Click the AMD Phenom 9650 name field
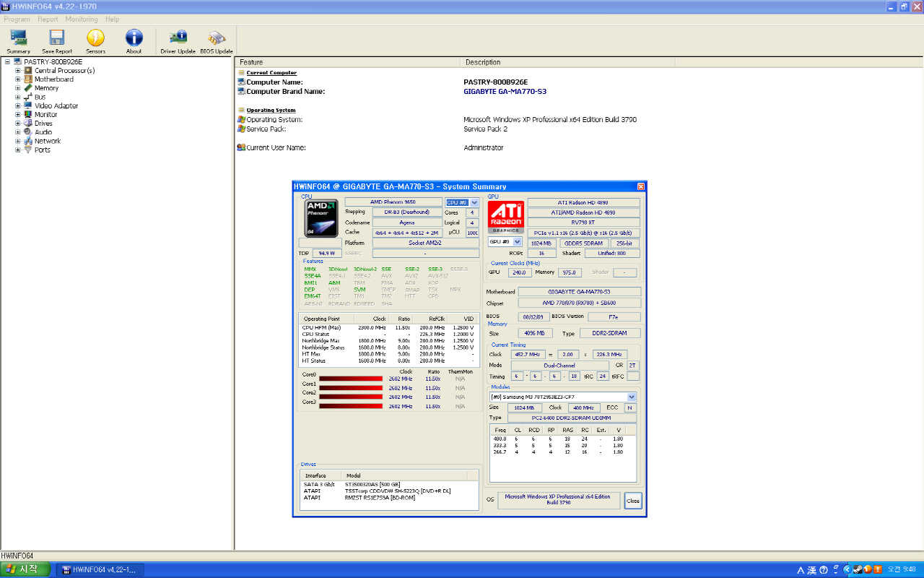 [x=393, y=202]
